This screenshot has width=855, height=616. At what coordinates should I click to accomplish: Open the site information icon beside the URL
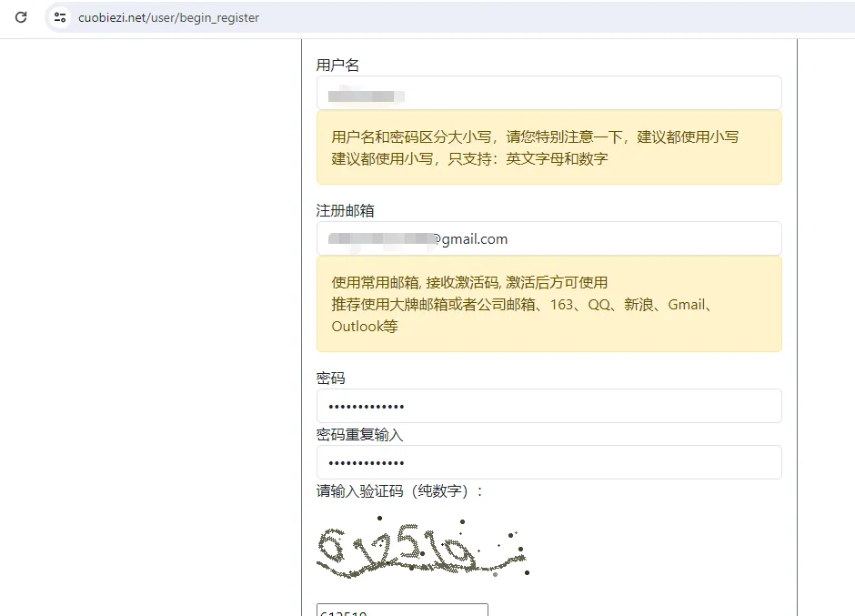60,16
